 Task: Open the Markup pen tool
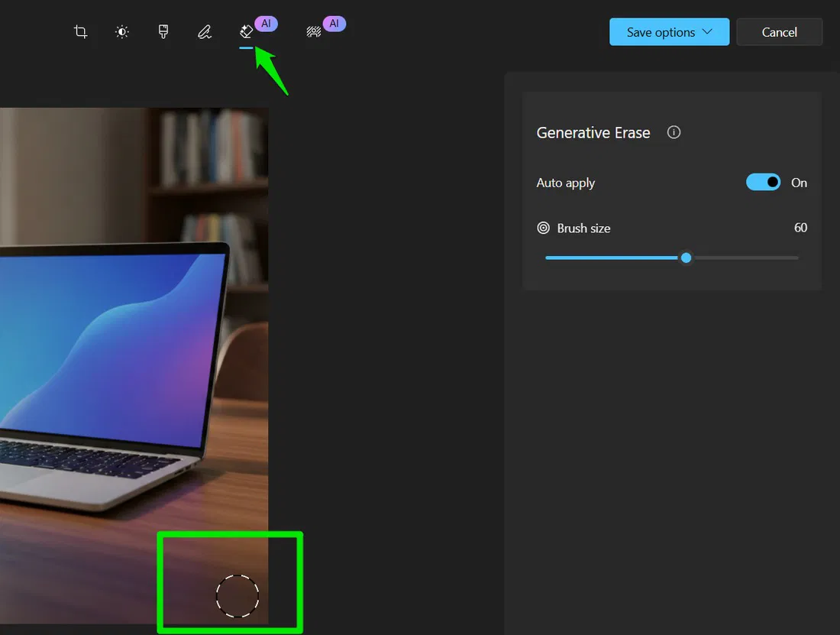click(205, 31)
